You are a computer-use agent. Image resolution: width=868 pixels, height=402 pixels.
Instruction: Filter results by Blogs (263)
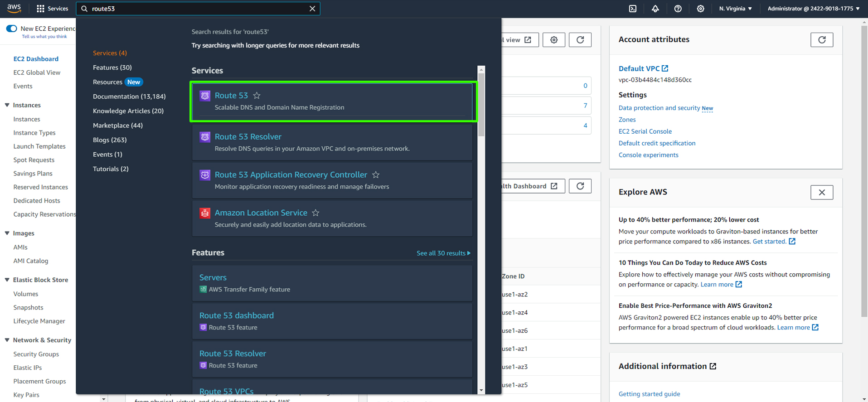pos(110,140)
